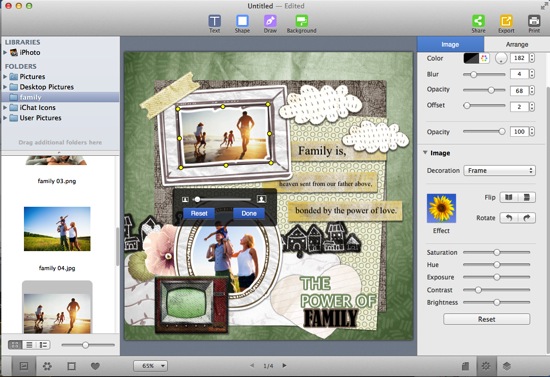The height and width of the screenshot is (377, 550).
Task: Rotate image clockwise using right rotate arrow
Action: coord(526,218)
